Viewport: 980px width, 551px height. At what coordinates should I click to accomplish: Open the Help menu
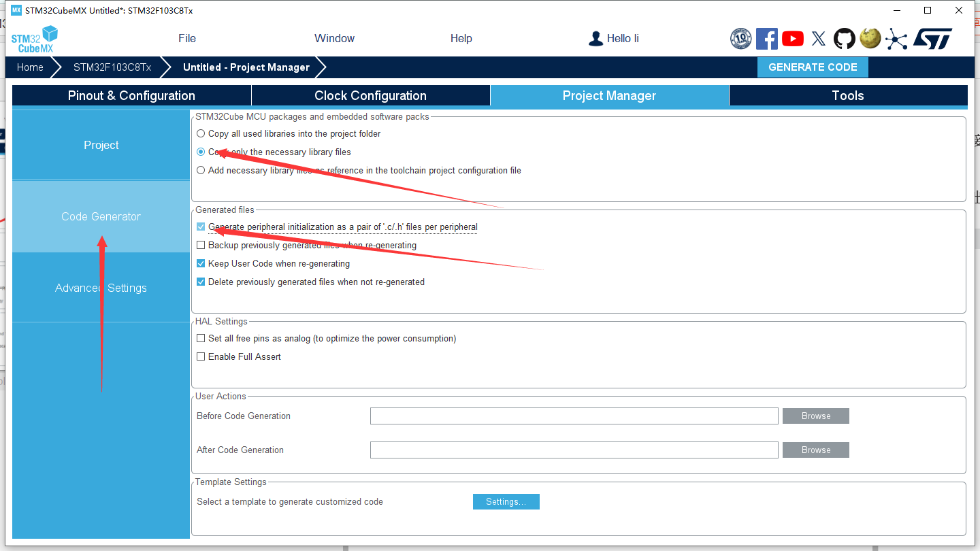(x=461, y=39)
